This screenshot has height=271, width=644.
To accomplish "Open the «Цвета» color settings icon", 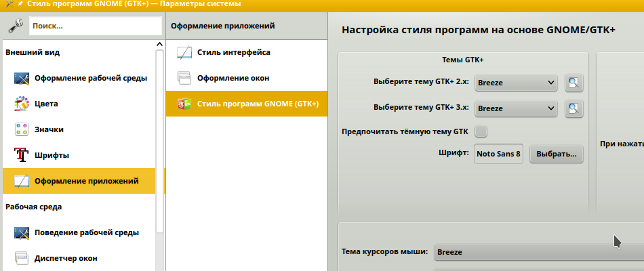I will (22, 104).
